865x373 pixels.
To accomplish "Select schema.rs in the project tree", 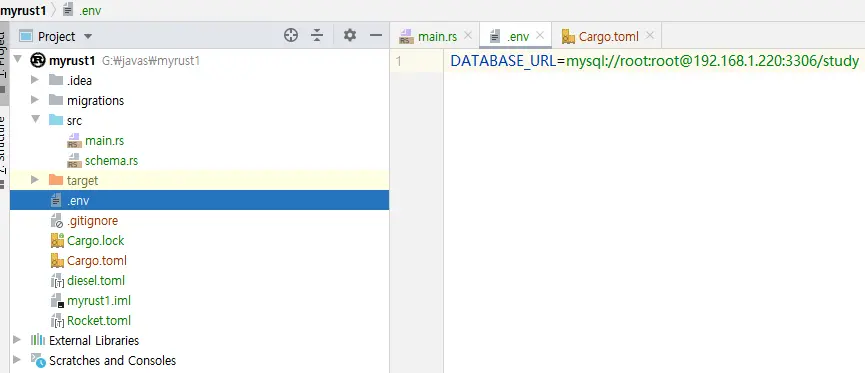I will (111, 161).
